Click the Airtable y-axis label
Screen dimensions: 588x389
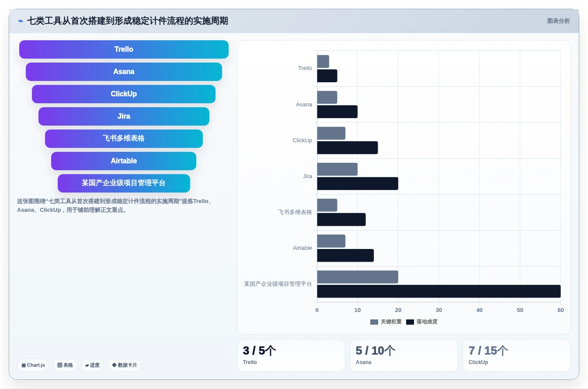[303, 248]
